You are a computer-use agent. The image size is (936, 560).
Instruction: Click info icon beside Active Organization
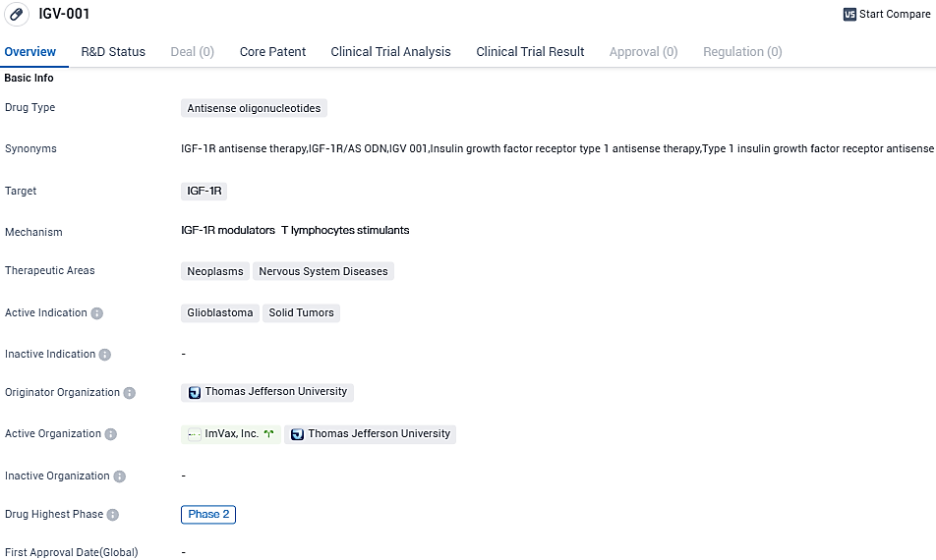click(111, 434)
